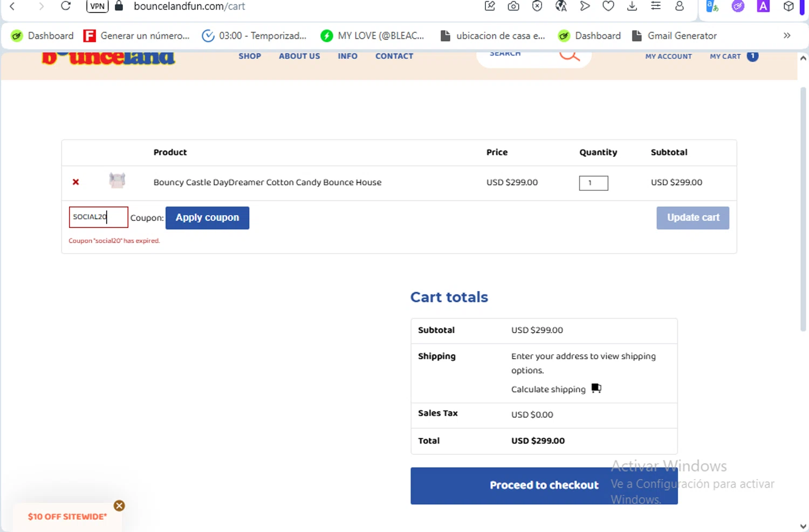This screenshot has height=532, width=809.
Task: Open the $10 OFF SITEWIDE offer banner
Action: point(67,516)
